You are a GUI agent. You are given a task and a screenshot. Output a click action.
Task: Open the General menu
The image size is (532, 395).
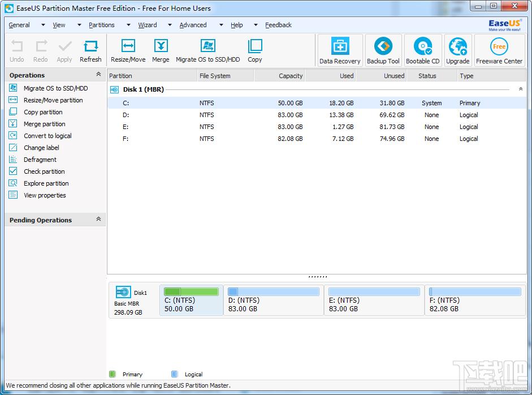click(x=19, y=25)
